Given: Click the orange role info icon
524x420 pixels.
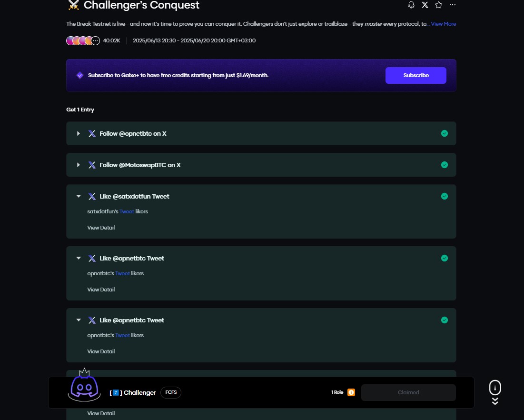Looking at the screenshot, I should [x=351, y=392].
